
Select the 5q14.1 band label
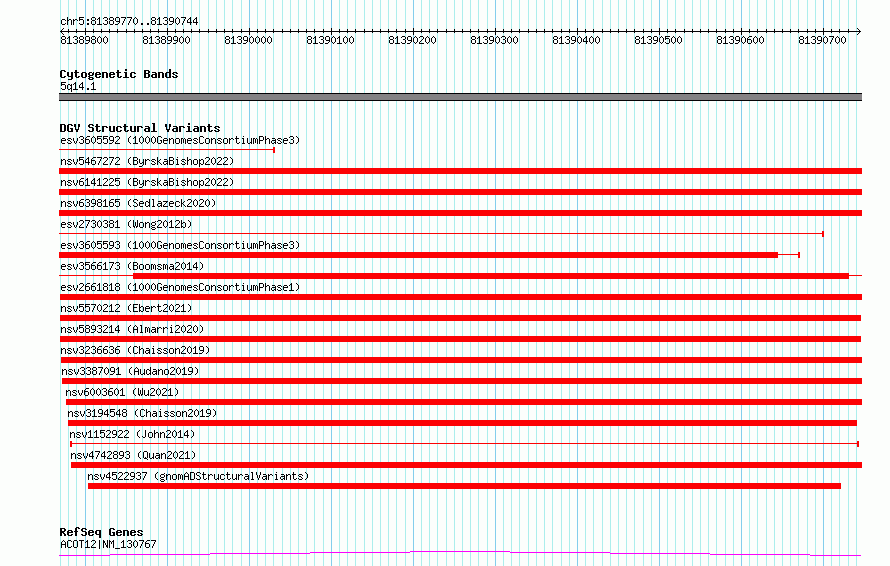[78, 86]
